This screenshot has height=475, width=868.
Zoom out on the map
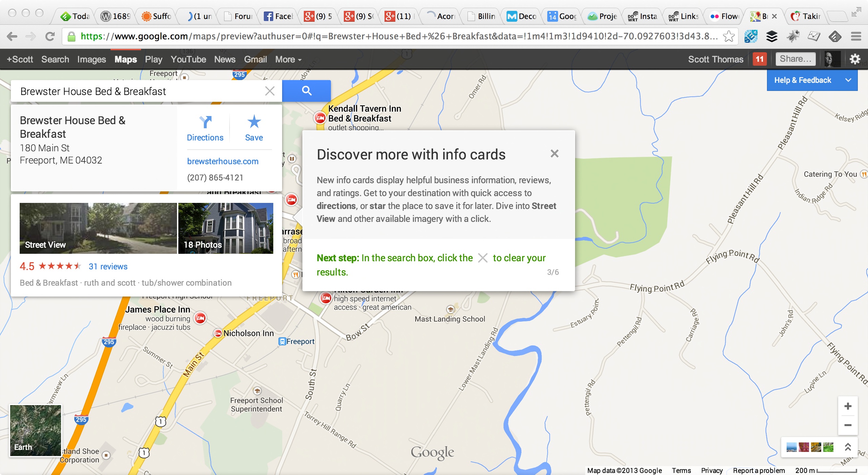click(848, 425)
